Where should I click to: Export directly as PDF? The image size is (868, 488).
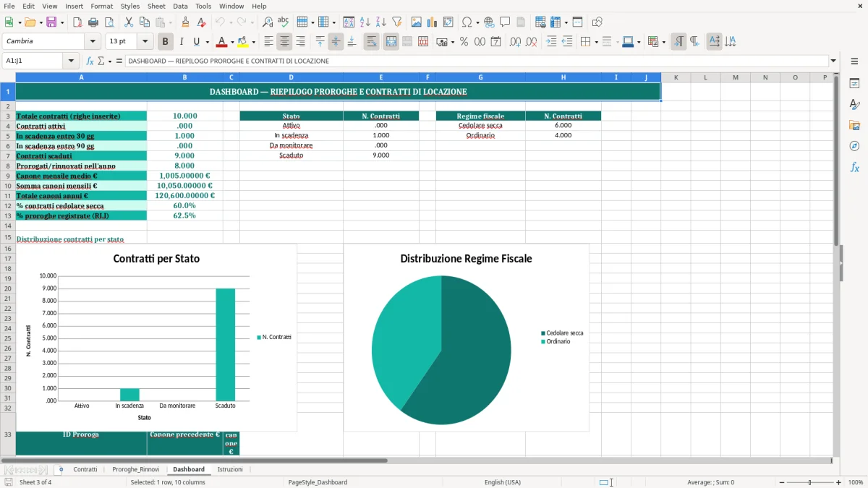coord(77,22)
